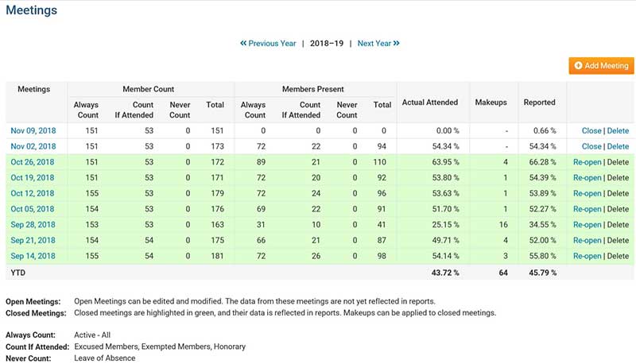Go to Previous Year
The height and width of the screenshot is (364, 636).
click(269, 43)
